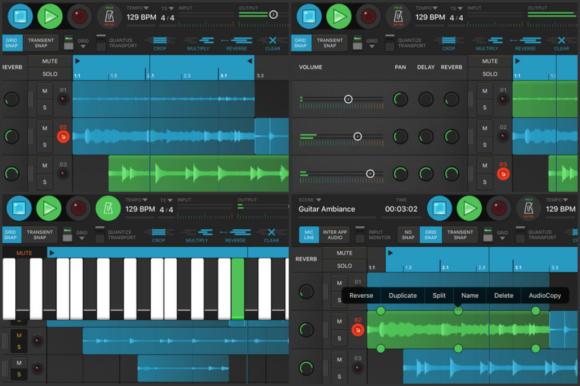Screen dimensions: 580x386
Task: Disarm the red track 02 record button, top-left screenshot
Action: coord(63,137)
